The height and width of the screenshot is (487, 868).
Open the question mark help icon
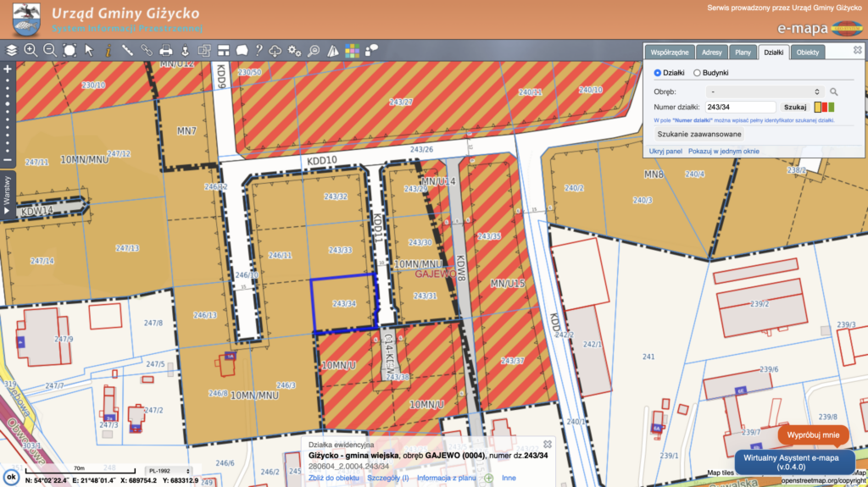[259, 50]
